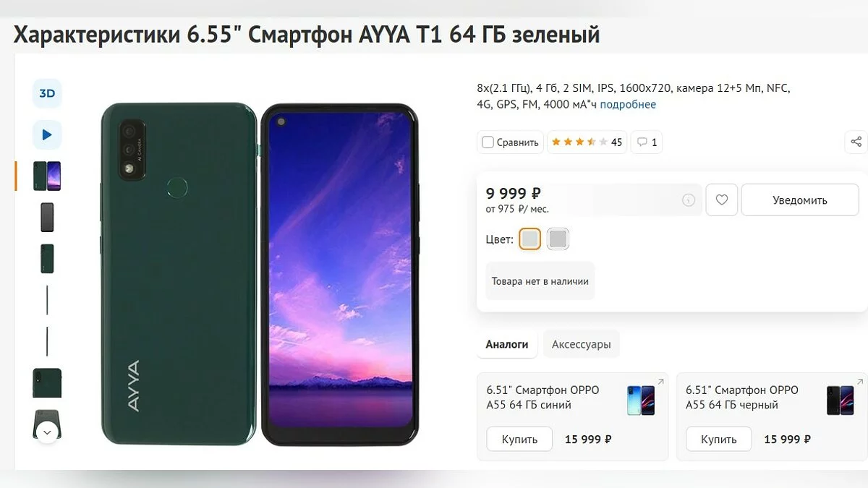This screenshot has width=868, height=488.
Task: Expand more thumbnails with the down chevron
Action: click(x=47, y=432)
